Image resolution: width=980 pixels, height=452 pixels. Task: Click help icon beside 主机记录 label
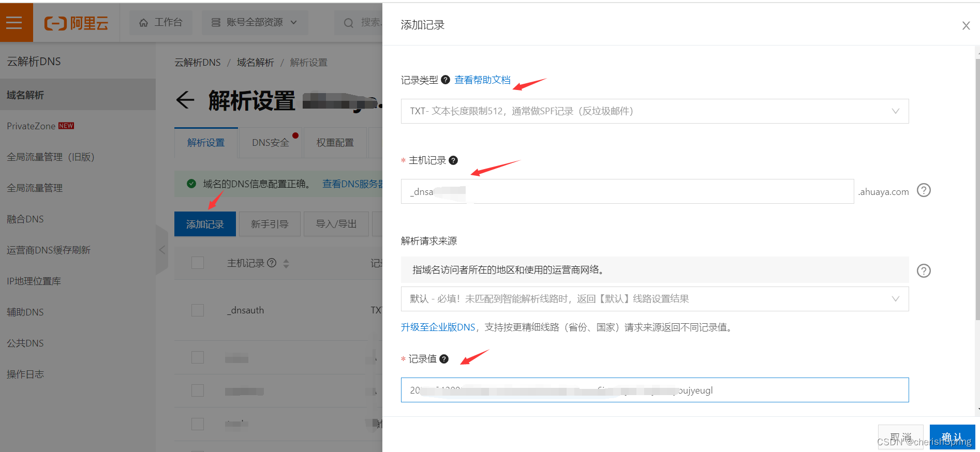pos(453,160)
